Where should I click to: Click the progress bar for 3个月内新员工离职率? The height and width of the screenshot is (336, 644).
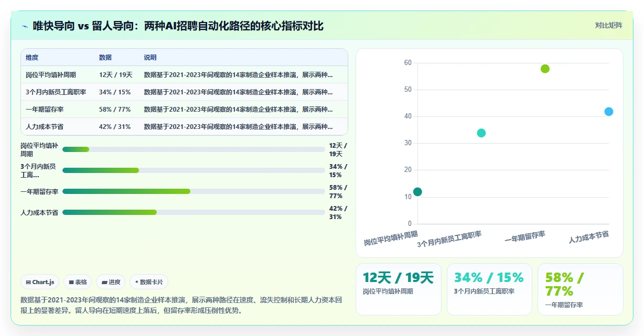point(194,170)
